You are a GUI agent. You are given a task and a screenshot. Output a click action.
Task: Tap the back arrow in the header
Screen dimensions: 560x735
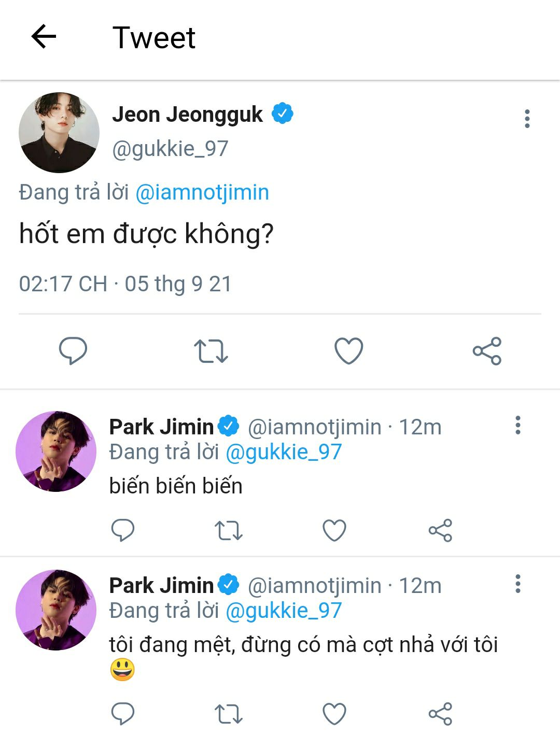(44, 37)
